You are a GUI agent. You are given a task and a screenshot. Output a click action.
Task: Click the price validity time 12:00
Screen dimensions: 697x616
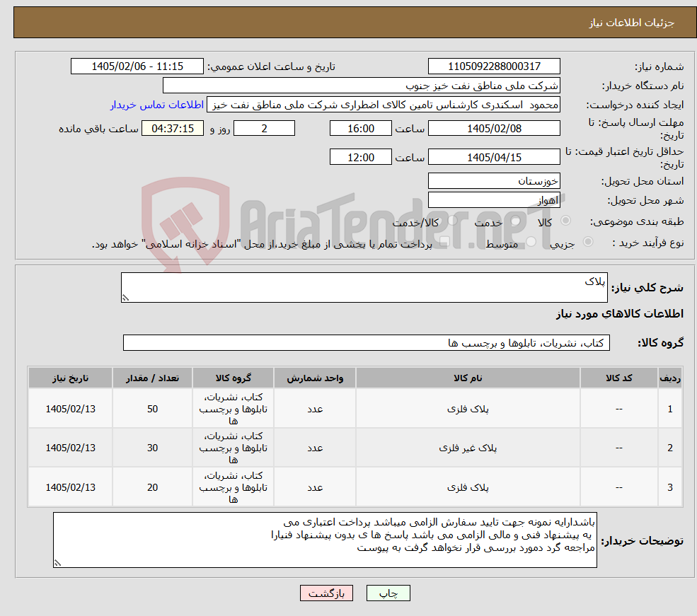point(360,157)
